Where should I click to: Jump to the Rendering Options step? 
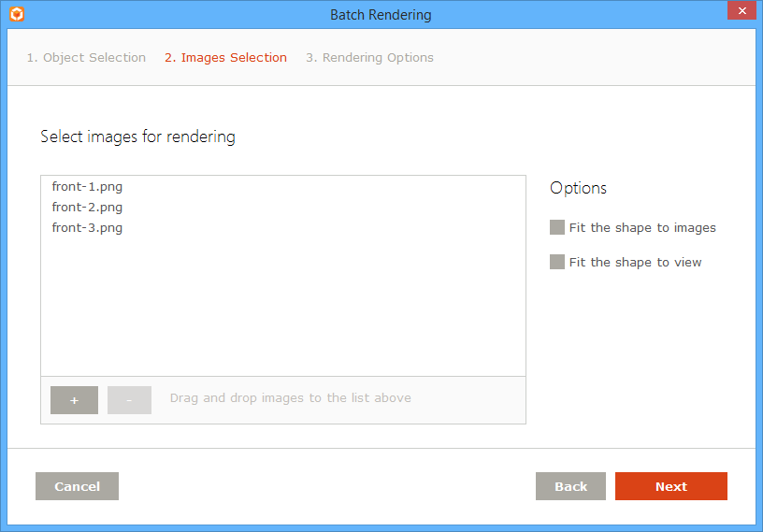tap(369, 57)
